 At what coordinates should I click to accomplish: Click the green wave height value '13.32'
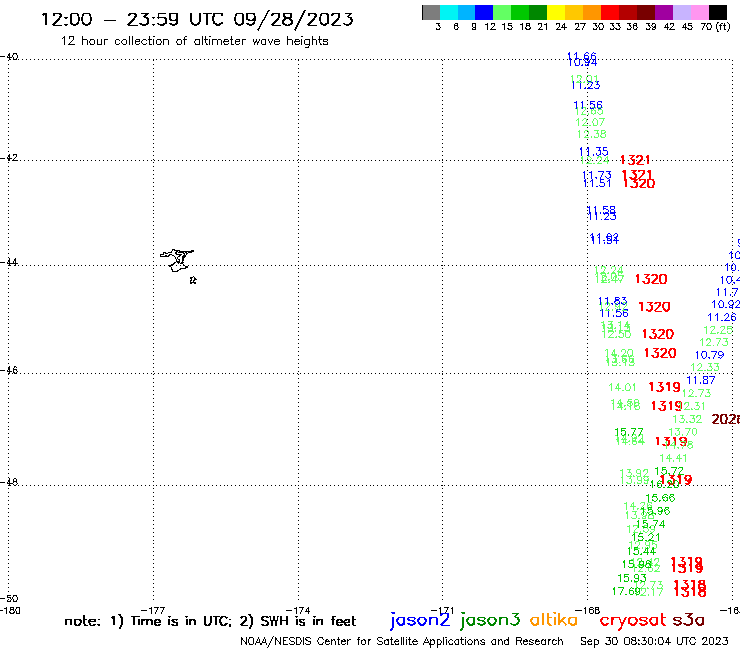687,419
